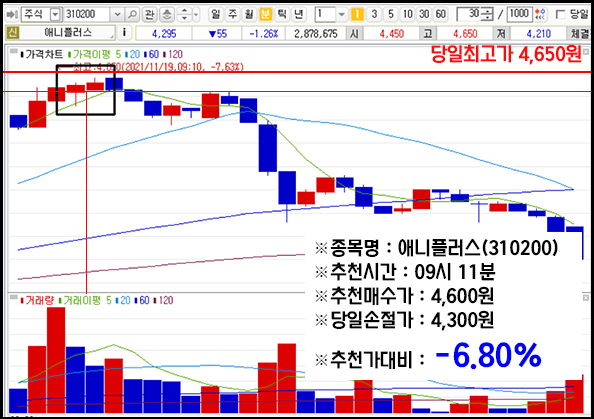The height and width of the screenshot is (419, 594).
Task: Select 주 weekly chart period
Action: pos(233,14)
